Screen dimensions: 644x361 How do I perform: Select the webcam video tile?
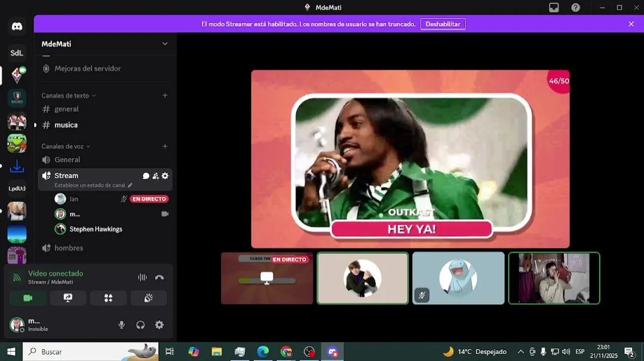(x=554, y=278)
